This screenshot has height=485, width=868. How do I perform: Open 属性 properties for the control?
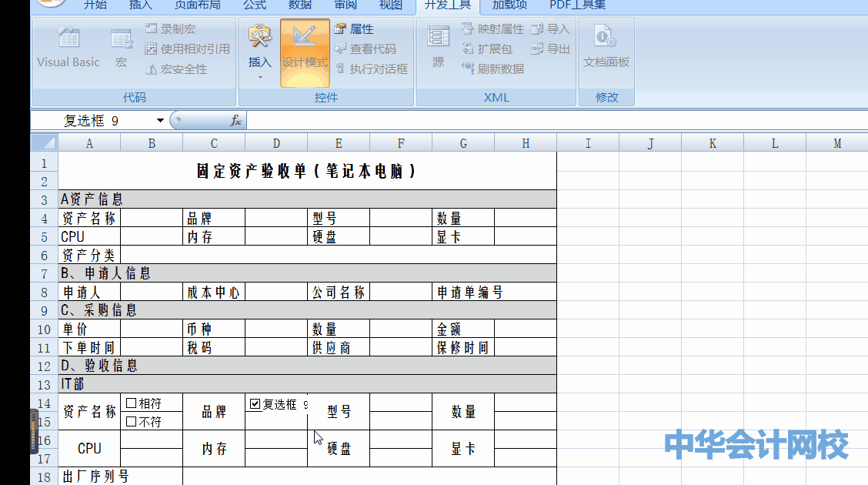pos(354,29)
